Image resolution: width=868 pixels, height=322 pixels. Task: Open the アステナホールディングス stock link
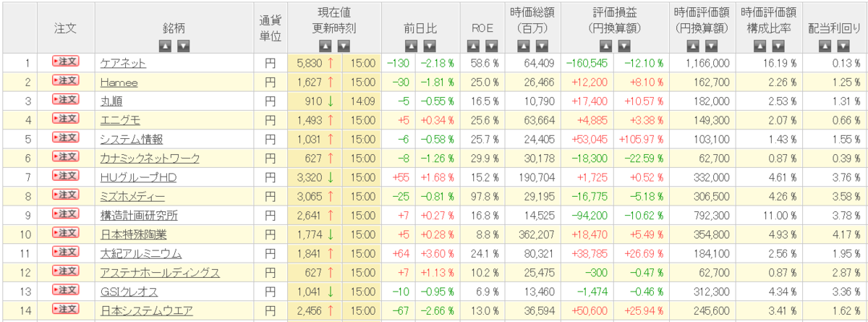click(160, 272)
